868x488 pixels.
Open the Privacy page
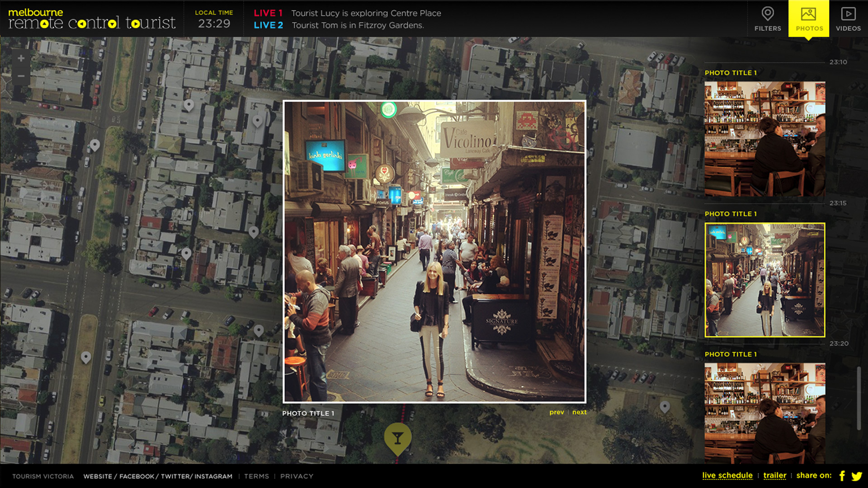point(297,476)
